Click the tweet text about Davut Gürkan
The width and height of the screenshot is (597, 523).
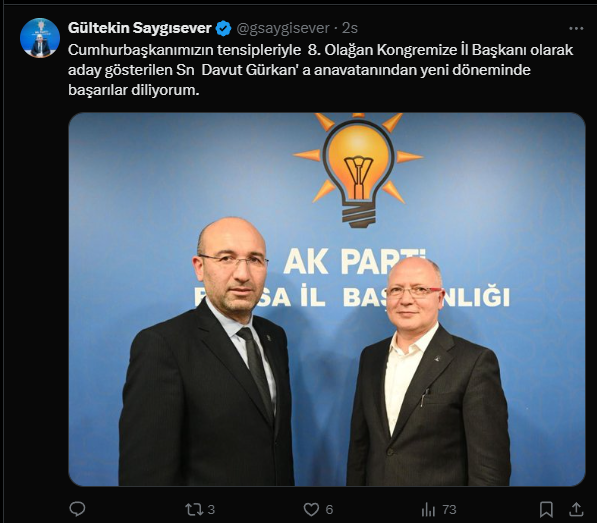(x=321, y=70)
